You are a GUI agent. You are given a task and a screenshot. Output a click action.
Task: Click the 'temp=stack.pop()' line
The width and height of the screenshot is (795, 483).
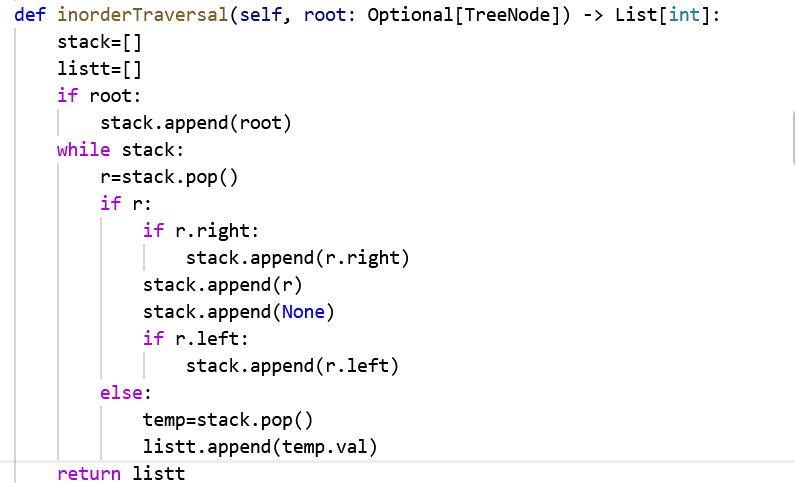point(228,420)
